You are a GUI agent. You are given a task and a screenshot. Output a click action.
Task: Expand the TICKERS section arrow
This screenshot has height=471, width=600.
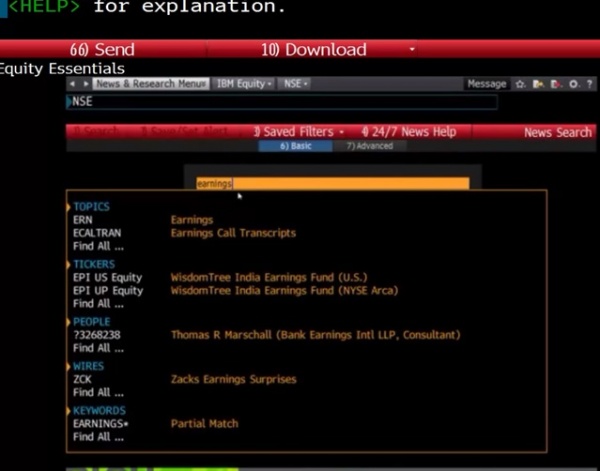click(x=68, y=264)
